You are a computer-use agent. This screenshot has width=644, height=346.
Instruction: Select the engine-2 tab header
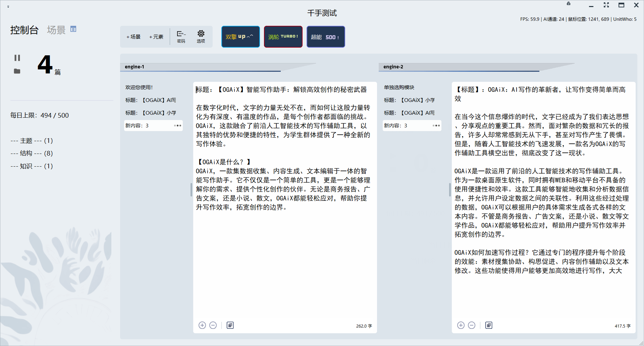[393, 67]
